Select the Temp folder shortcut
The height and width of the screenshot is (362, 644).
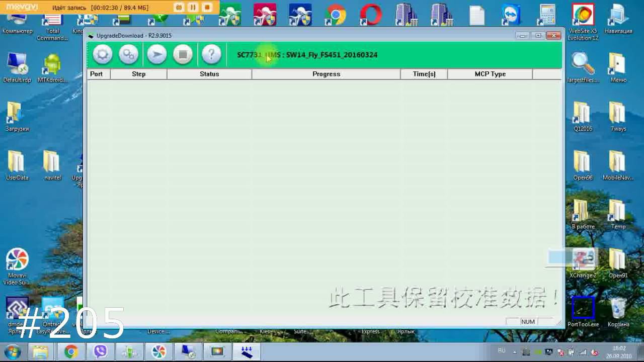point(618,214)
